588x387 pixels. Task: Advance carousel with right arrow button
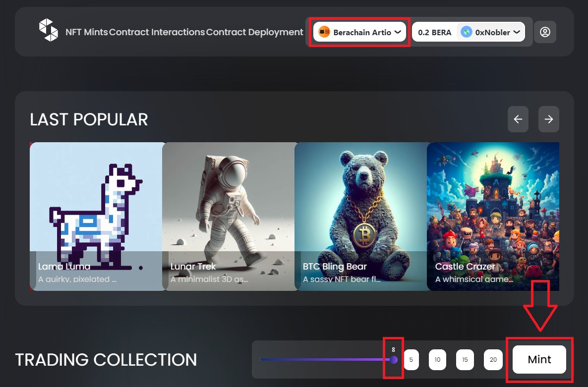(548, 119)
